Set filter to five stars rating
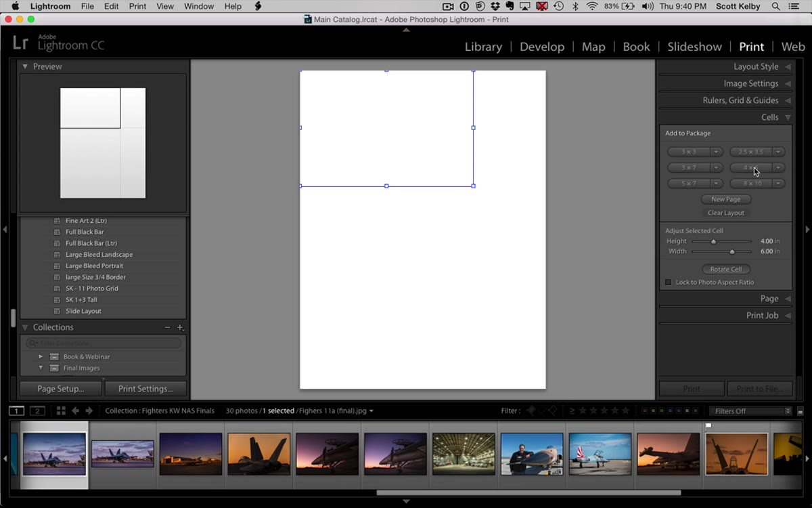Image resolution: width=812 pixels, height=508 pixels. 626,410
